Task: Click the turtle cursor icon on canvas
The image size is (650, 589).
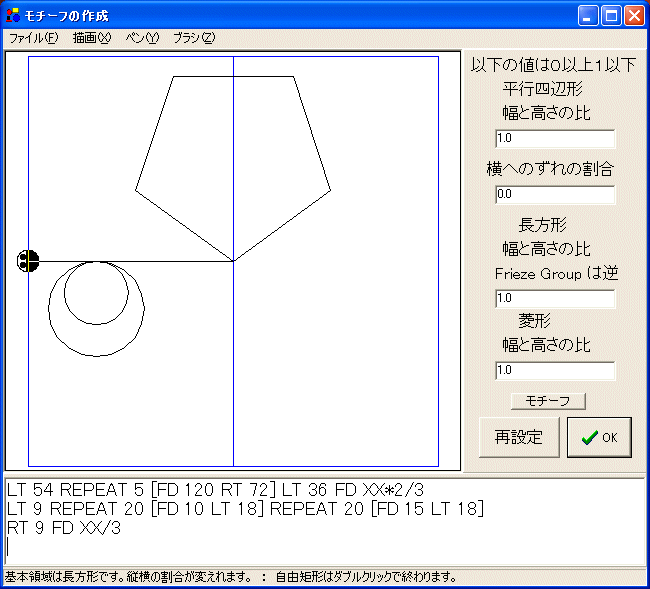Action: pos(28,261)
